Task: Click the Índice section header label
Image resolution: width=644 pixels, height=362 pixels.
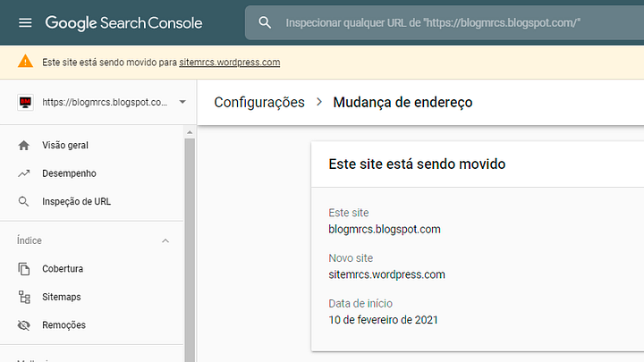Action: pyautogui.click(x=30, y=240)
